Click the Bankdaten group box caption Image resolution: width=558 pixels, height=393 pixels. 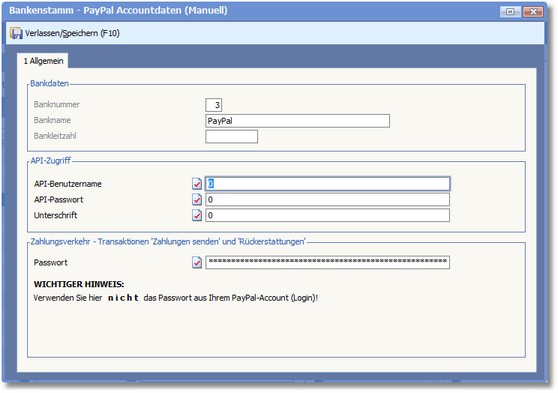click(49, 83)
